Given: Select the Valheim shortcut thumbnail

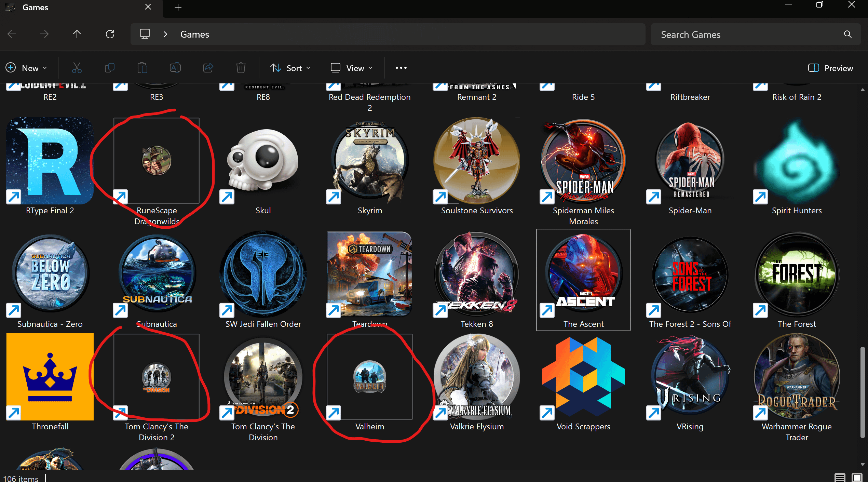Looking at the screenshot, I should click(x=369, y=377).
